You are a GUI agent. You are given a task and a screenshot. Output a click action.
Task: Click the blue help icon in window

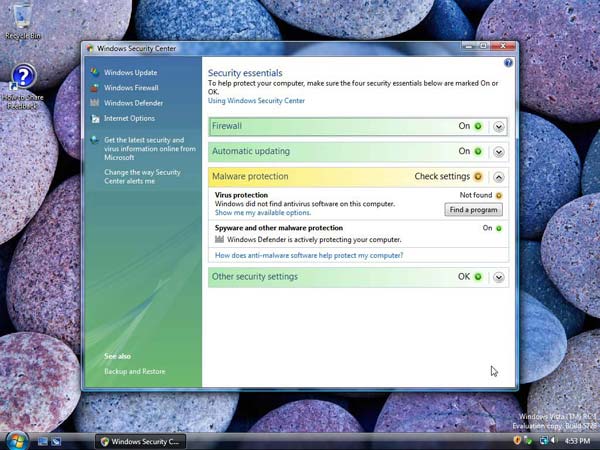508,63
